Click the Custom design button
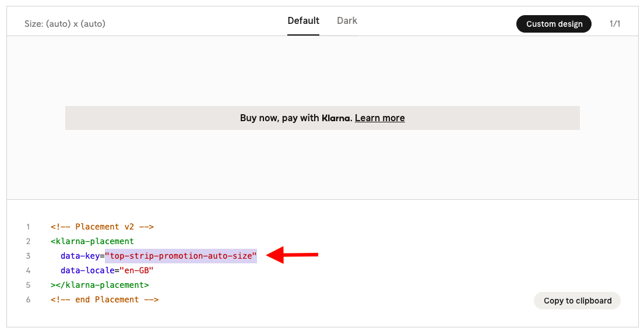 click(x=554, y=24)
